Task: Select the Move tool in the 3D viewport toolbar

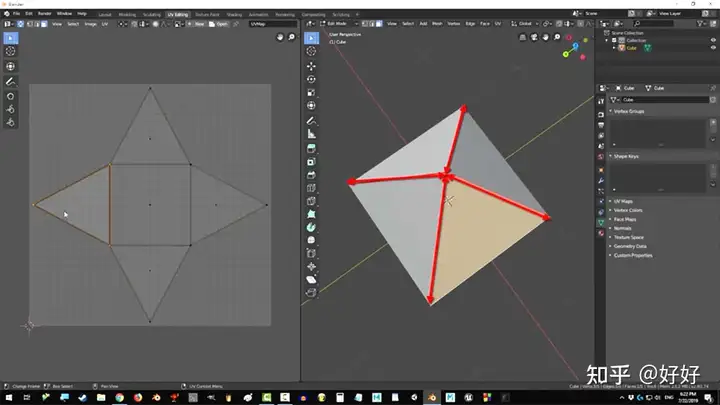Action: coord(311,65)
